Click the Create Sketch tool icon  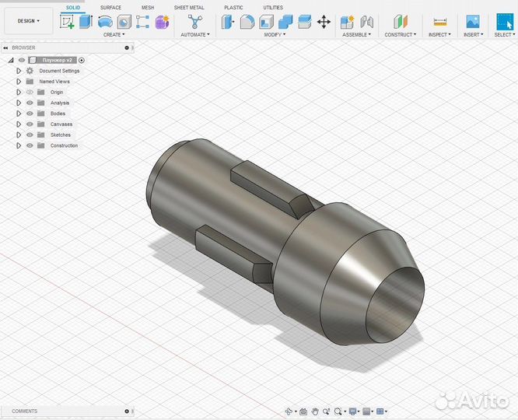pyautogui.click(x=68, y=22)
